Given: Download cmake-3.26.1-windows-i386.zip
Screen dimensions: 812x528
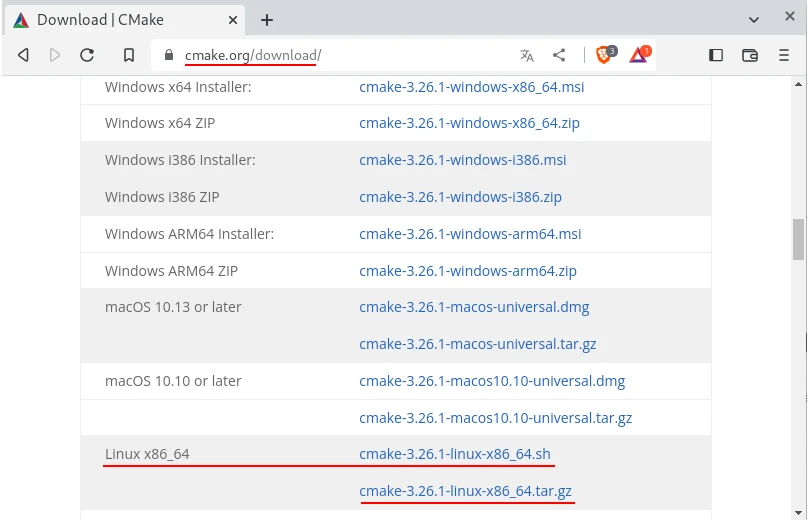Looking at the screenshot, I should [460, 197].
